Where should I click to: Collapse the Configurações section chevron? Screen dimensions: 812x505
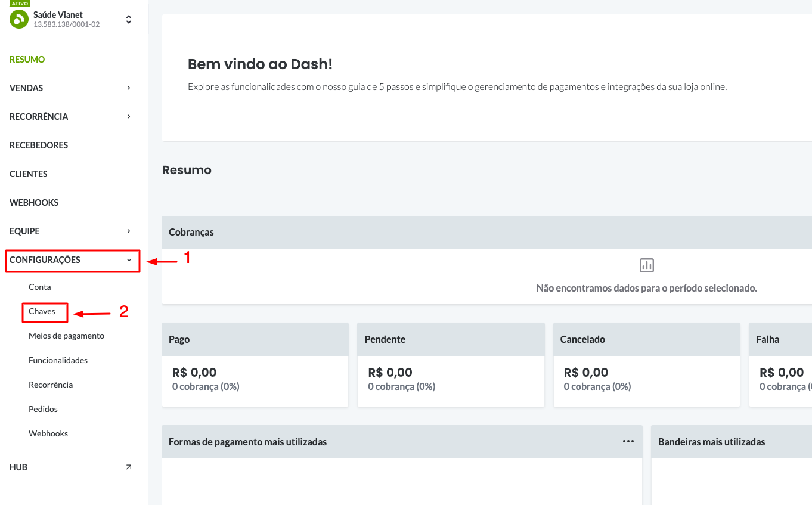(x=129, y=260)
